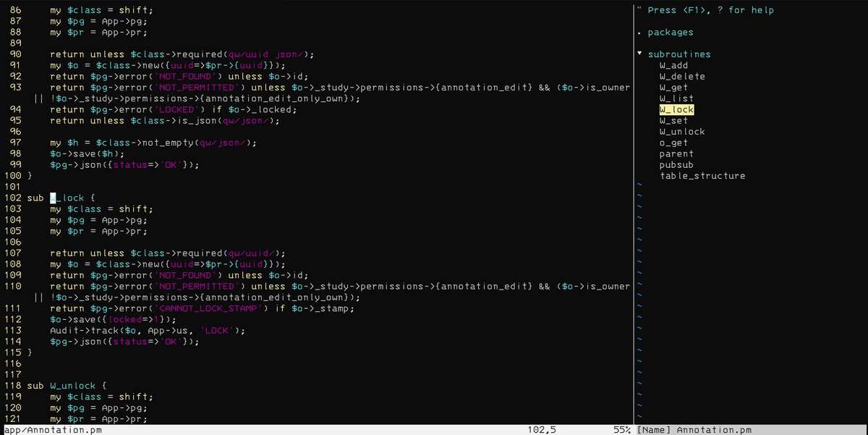Click closing brace on line 115
The image size is (868, 435).
(x=30, y=352)
